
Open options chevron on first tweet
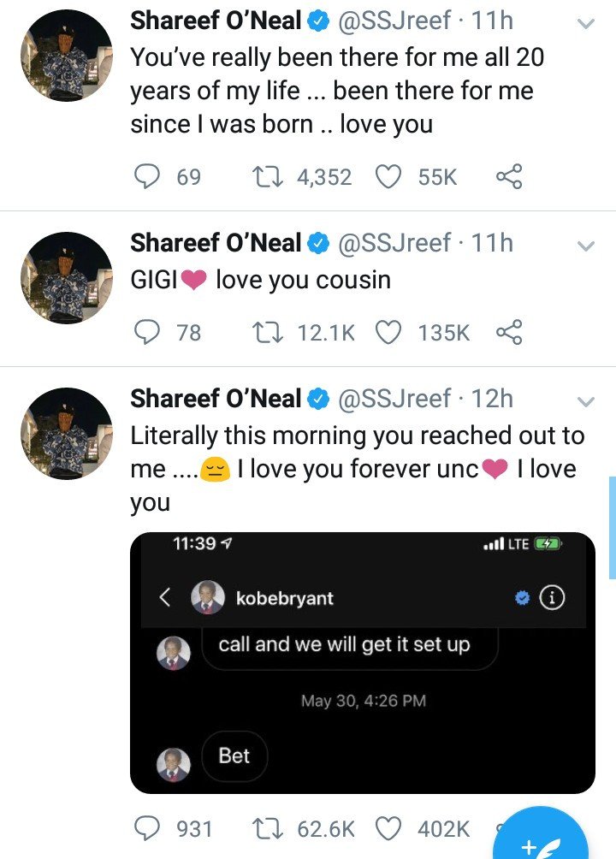[x=586, y=24]
